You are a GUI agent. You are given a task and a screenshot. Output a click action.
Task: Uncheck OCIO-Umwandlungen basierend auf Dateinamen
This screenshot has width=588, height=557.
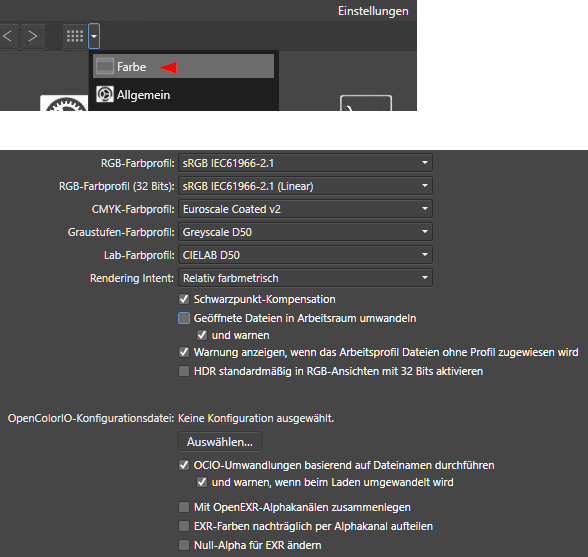[x=184, y=465]
